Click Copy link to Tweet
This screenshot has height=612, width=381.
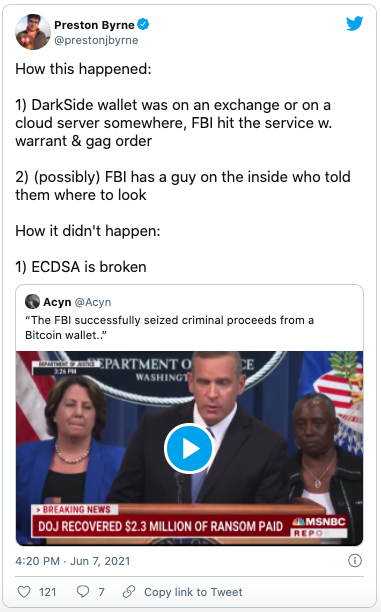193,592
